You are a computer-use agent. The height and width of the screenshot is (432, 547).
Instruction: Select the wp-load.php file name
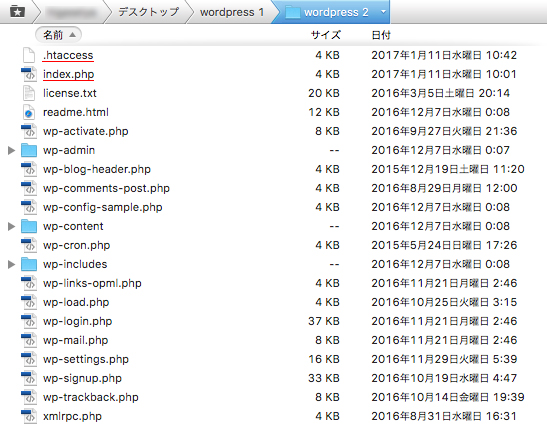76,302
